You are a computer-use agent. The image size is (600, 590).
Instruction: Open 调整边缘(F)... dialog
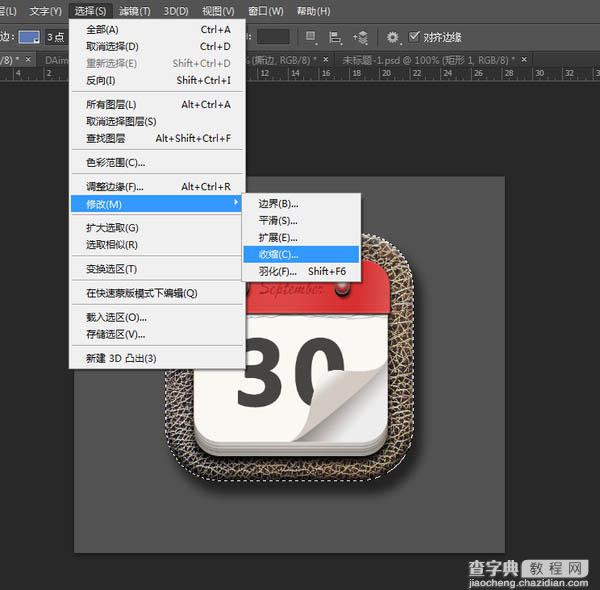point(158,187)
